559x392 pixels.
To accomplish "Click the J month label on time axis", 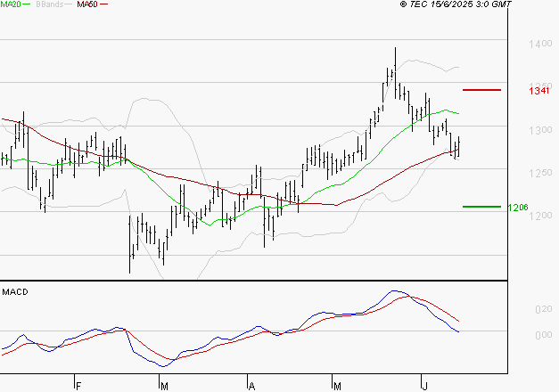I will pyautogui.click(x=424, y=386).
